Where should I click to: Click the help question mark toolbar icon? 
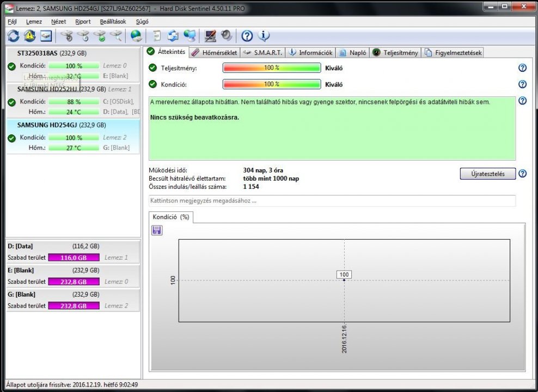click(247, 36)
